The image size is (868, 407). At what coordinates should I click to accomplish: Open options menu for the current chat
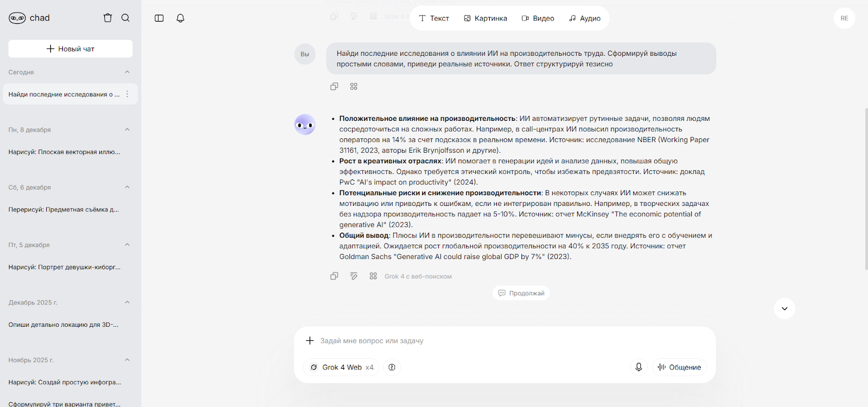click(127, 94)
